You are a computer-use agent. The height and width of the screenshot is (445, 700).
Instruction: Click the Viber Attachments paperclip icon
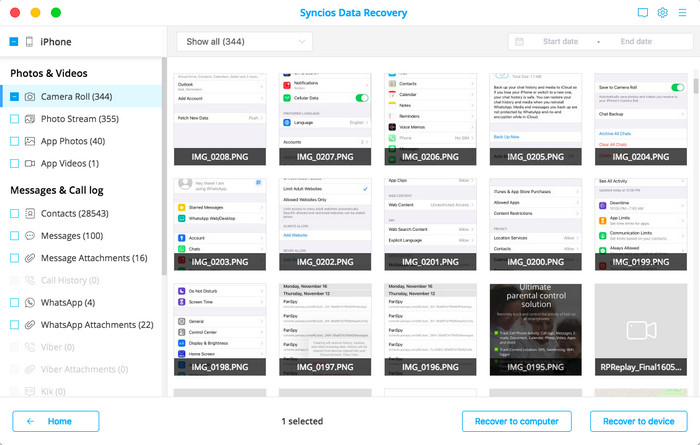tap(30, 370)
